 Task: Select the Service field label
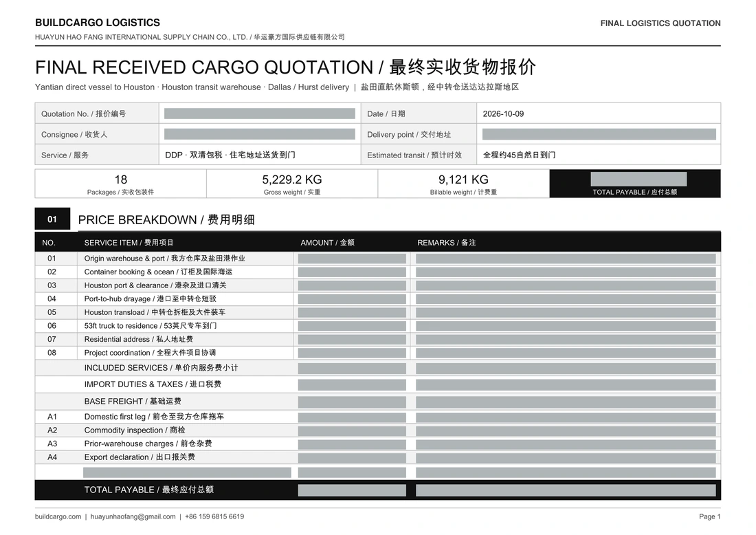coord(65,155)
